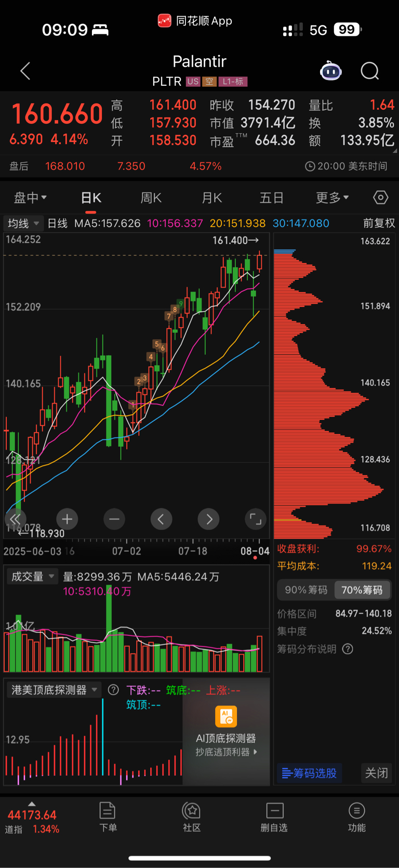Tap the 118.930 low price label
This screenshot has width=399, height=868.
(x=41, y=533)
